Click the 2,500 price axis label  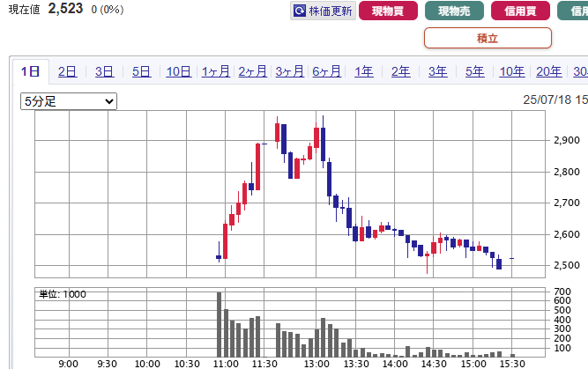click(x=567, y=265)
